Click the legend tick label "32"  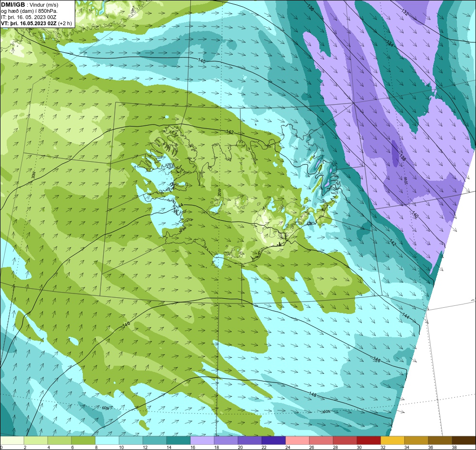(383, 447)
